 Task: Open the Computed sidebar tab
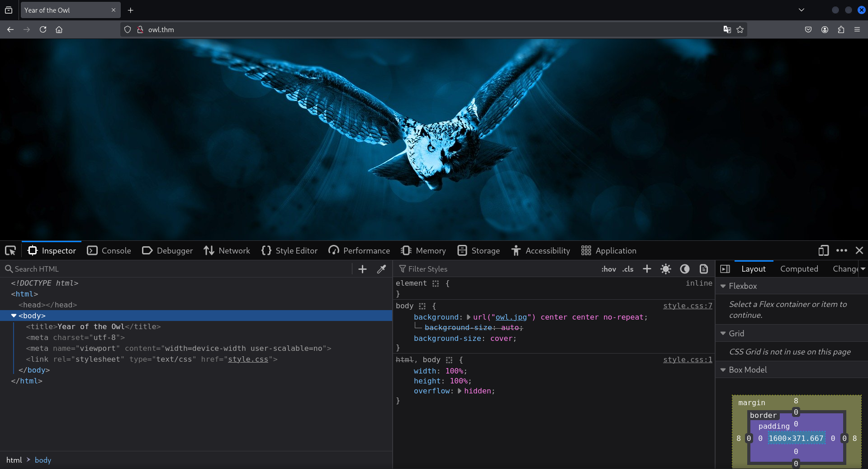coord(799,269)
